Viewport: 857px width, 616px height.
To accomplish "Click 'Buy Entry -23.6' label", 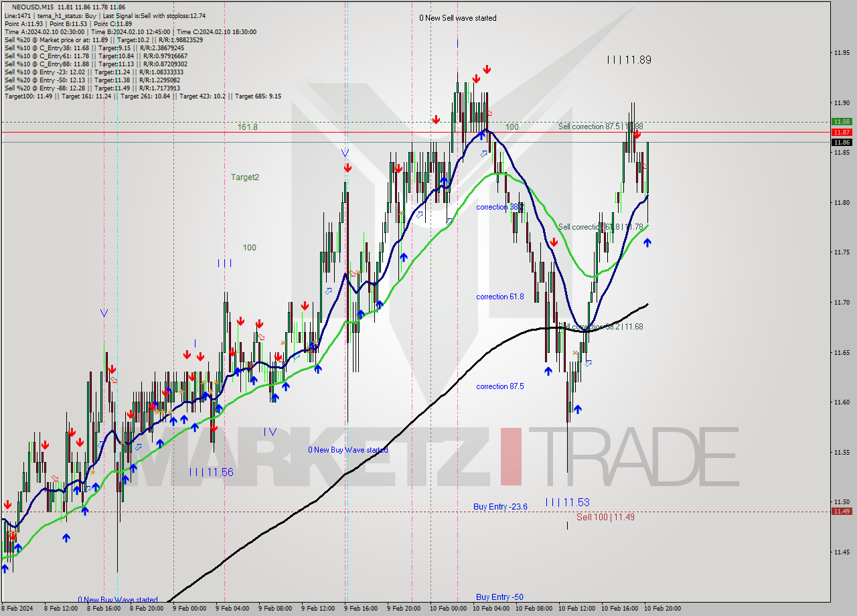I will (x=500, y=507).
